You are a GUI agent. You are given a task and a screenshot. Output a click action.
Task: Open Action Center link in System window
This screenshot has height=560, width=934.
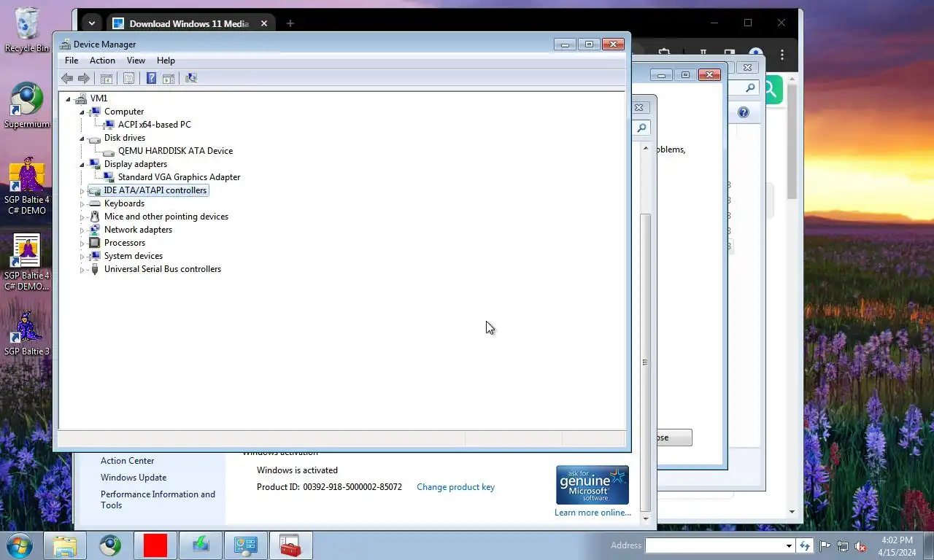click(x=127, y=461)
